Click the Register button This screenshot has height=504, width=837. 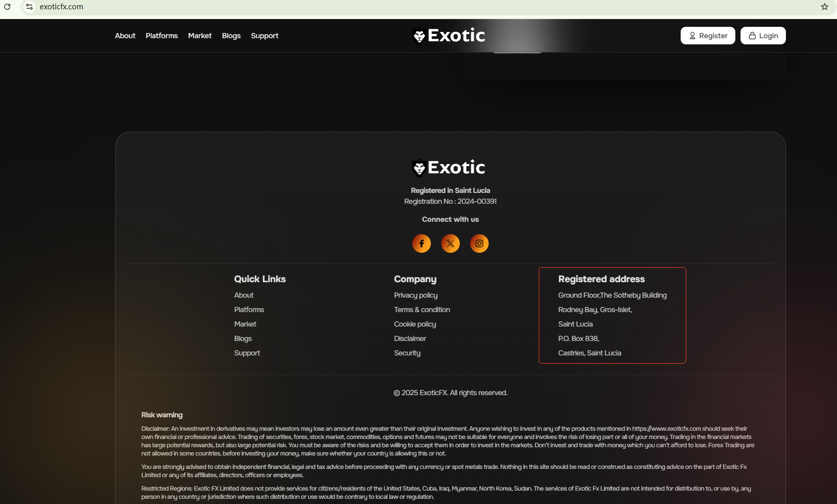point(708,36)
